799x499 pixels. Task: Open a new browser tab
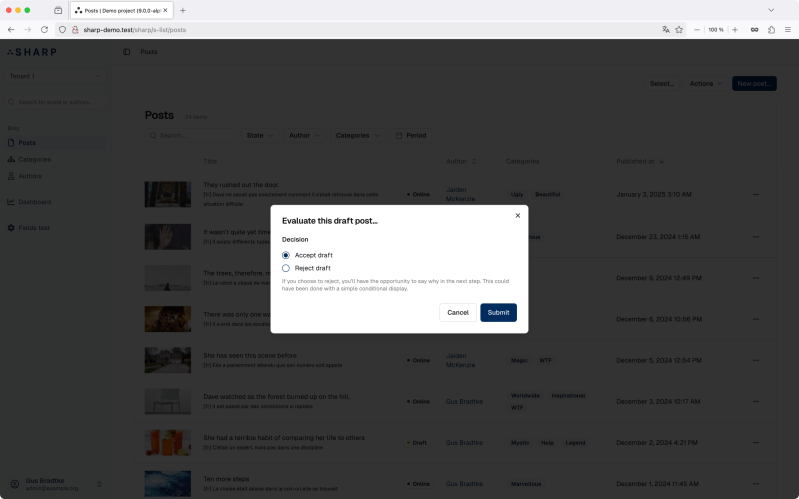183,10
